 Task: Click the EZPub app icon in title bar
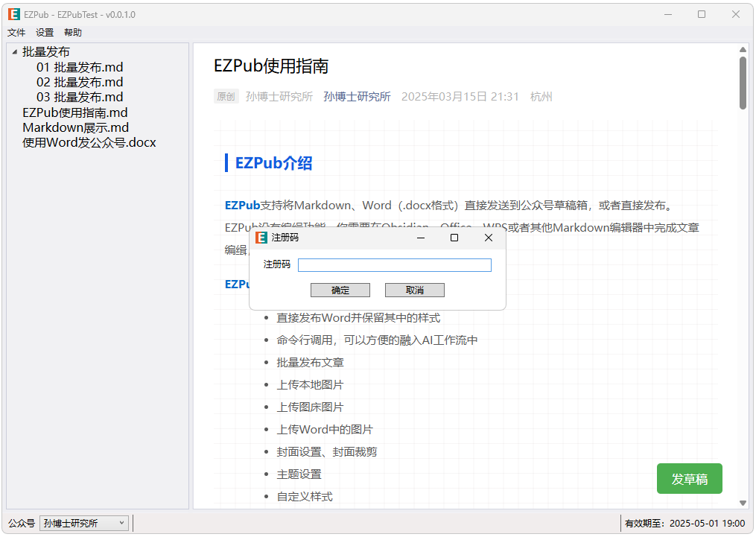14,14
